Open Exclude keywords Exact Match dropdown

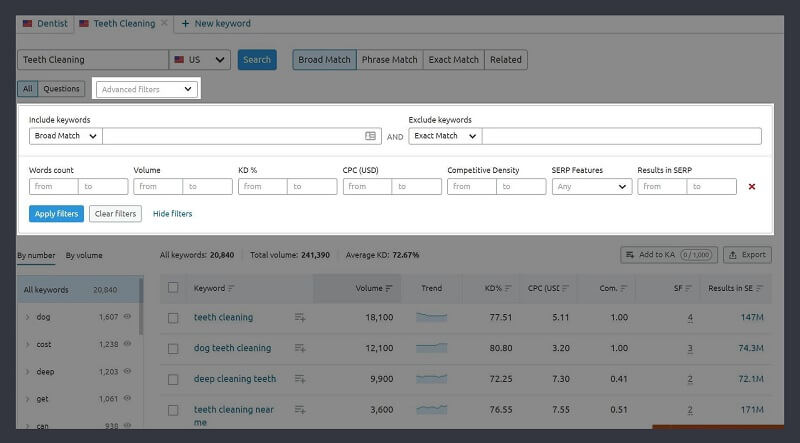coord(445,136)
